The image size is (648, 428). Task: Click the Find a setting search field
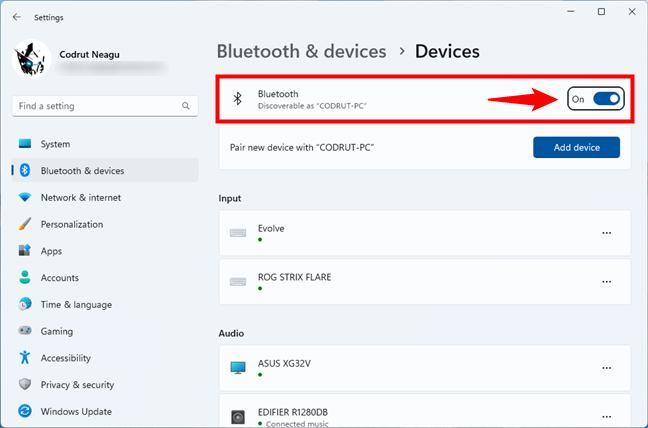tap(105, 106)
